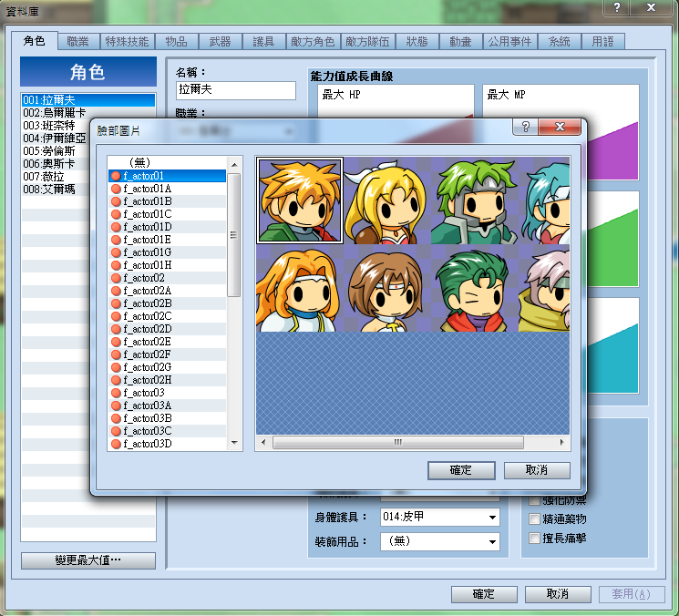The image size is (679, 616).
Task: Open the 身體護具 dropdown showing 014:皮甲
Action: click(x=440, y=517)
